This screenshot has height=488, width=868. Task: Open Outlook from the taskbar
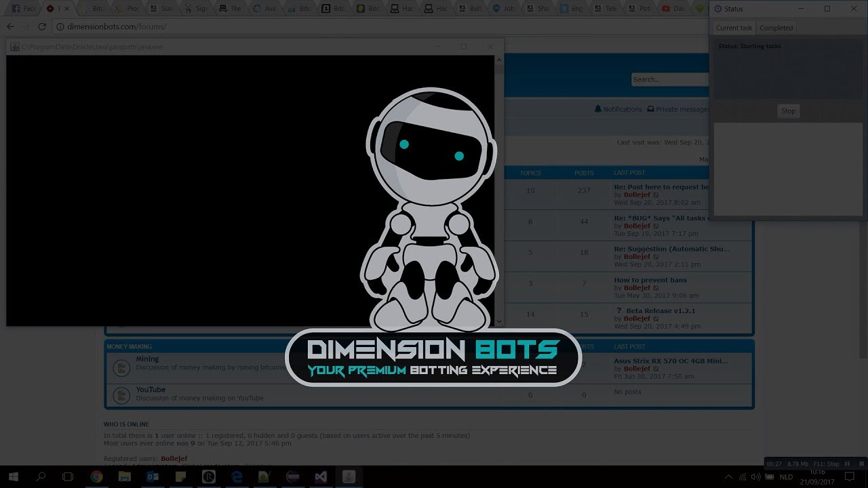pyautogui.click(x=152, y=477)
